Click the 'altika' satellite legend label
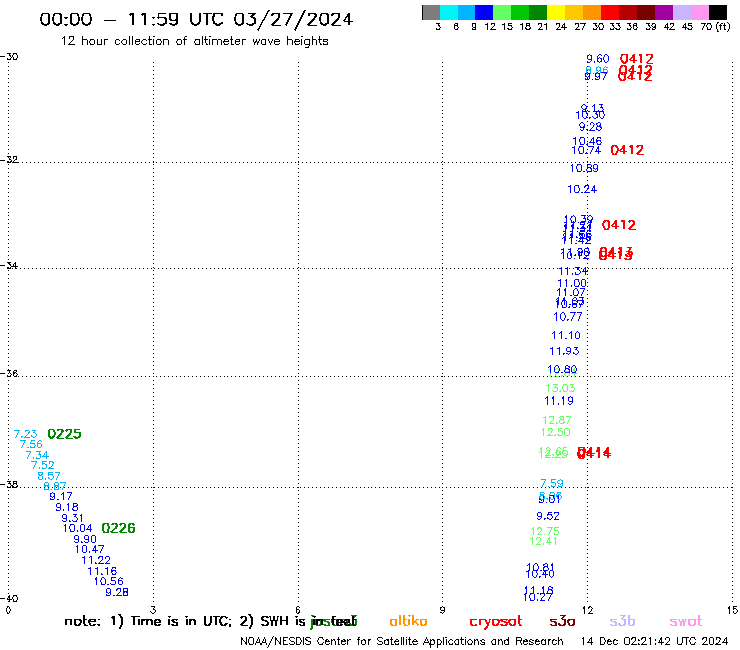 [x=408, y=621]
